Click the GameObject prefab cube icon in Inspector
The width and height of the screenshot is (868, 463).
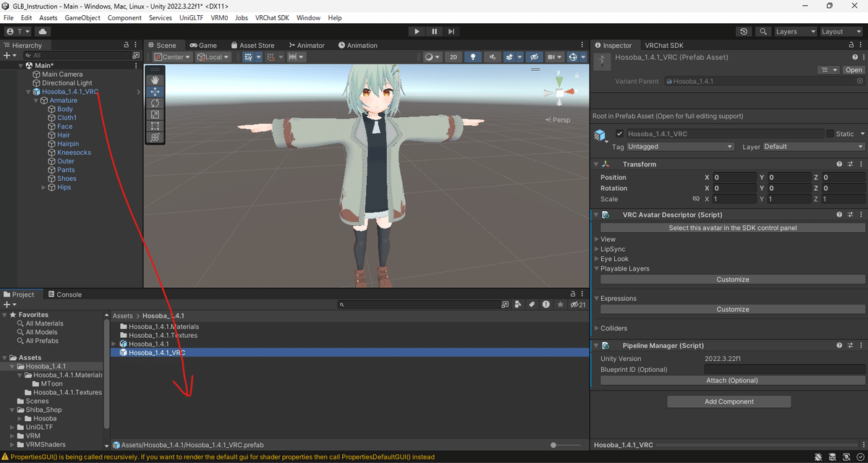[600, 135]
